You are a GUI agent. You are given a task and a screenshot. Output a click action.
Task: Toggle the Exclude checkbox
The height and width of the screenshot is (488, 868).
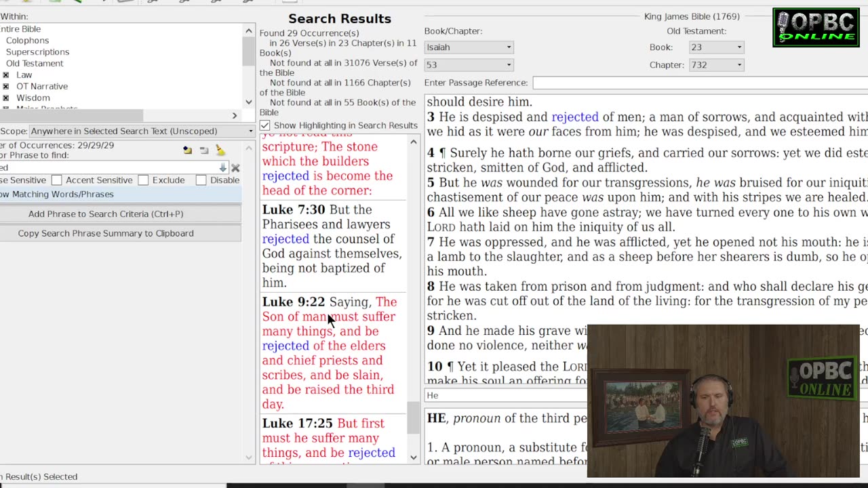coord(143,180)
